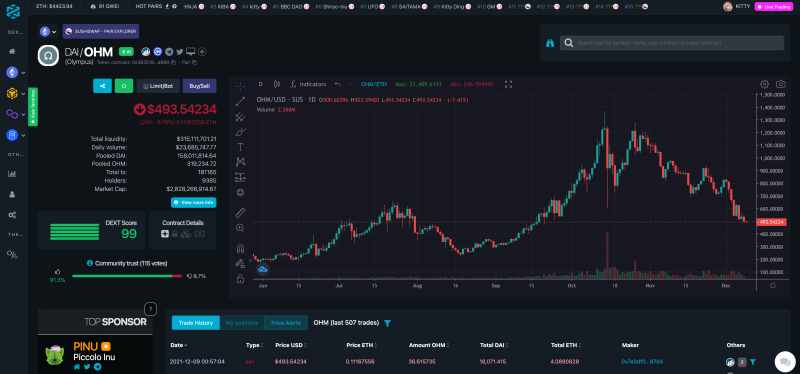Open the Twitter link for OHM

point(180,52)
